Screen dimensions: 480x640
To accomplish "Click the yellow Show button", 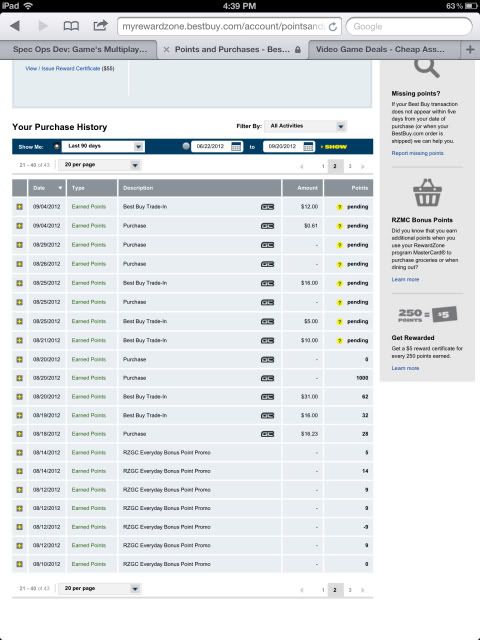I will pyautogui.click(x=334, y=147).
